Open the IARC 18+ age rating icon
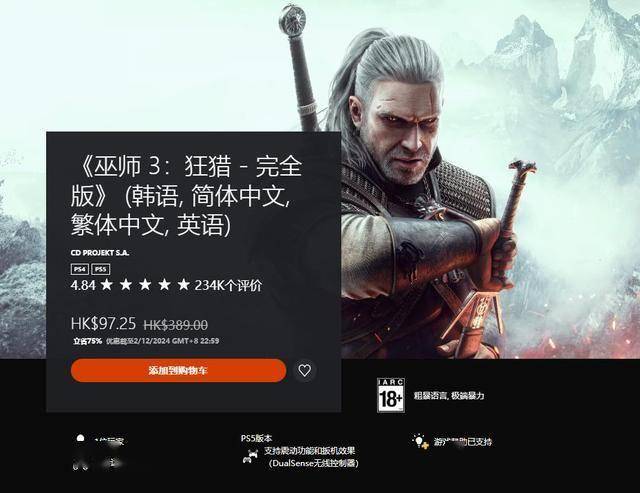640x493 pixels. 391,395
